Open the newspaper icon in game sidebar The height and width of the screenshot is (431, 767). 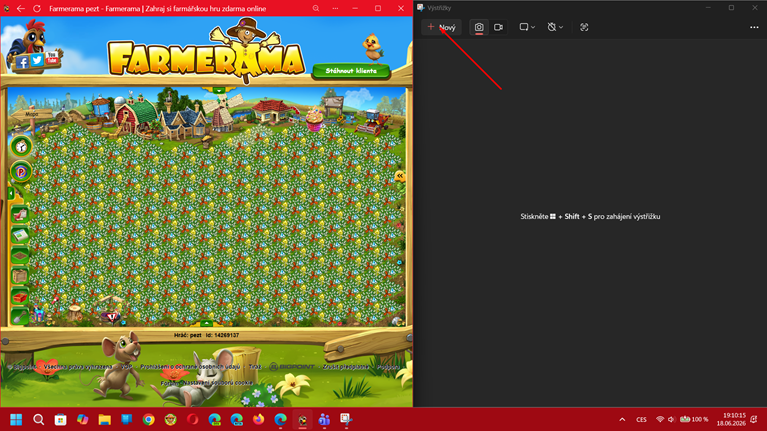point(20,235)
